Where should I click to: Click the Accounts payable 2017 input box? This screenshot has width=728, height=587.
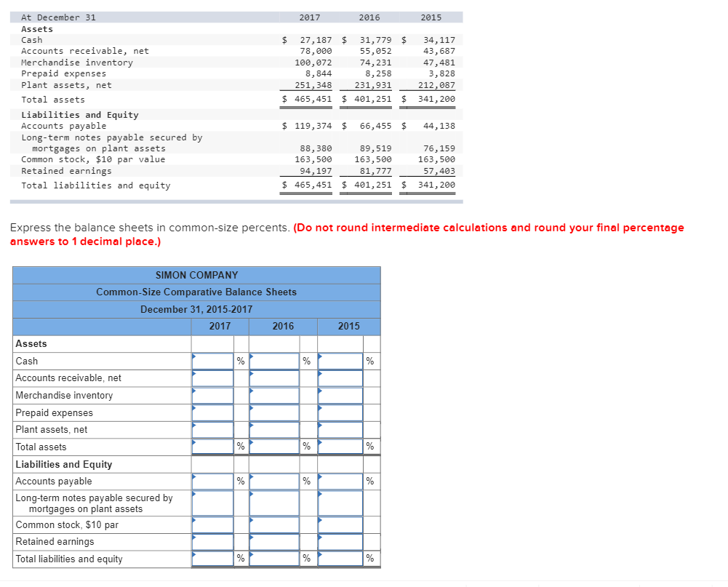[212, 481]
